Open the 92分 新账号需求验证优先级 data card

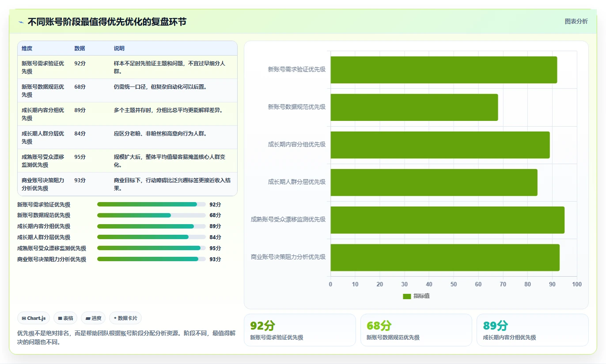(x=300, y=330)
